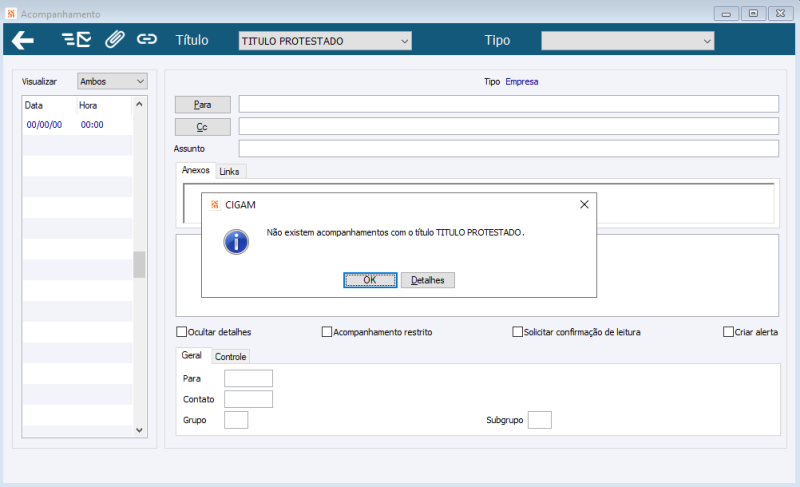The image size is (800, 487).
Task: Click the date list scrollbar thumb
Action: tap(139, 265)
